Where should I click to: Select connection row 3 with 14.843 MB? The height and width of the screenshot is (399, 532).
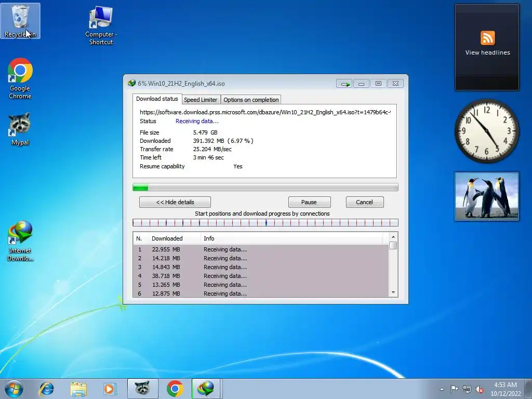click(x=261, y=267)
